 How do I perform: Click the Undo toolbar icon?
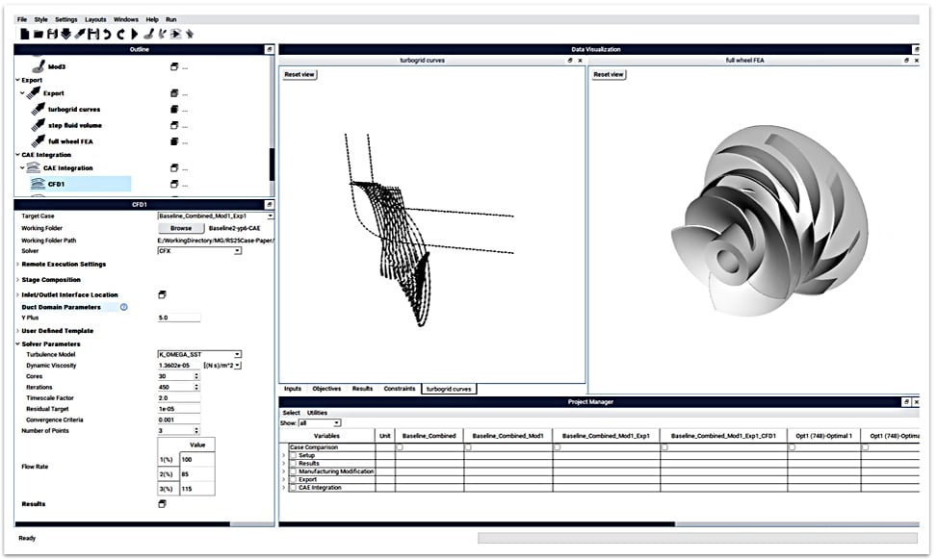[106, 34]
